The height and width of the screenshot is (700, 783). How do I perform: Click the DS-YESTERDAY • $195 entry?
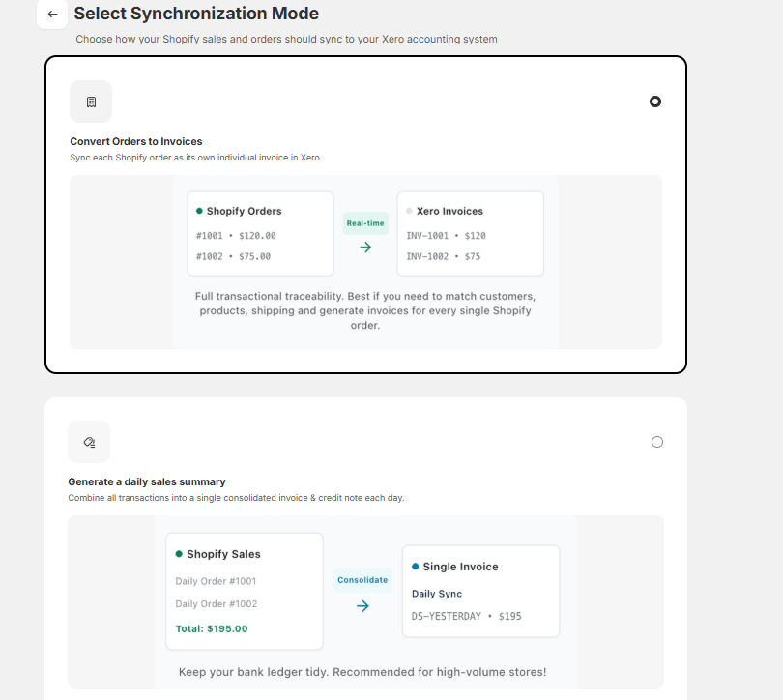click(466, 616)
